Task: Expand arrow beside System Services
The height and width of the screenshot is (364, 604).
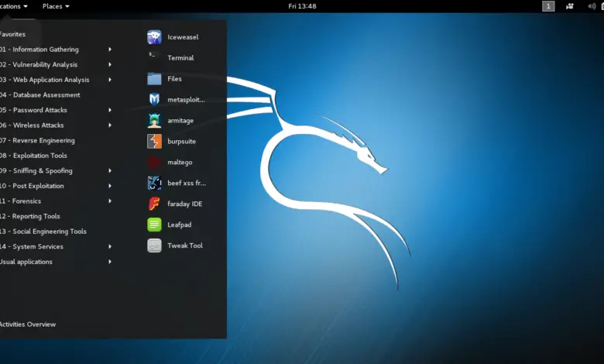Action: pos(110,246)
